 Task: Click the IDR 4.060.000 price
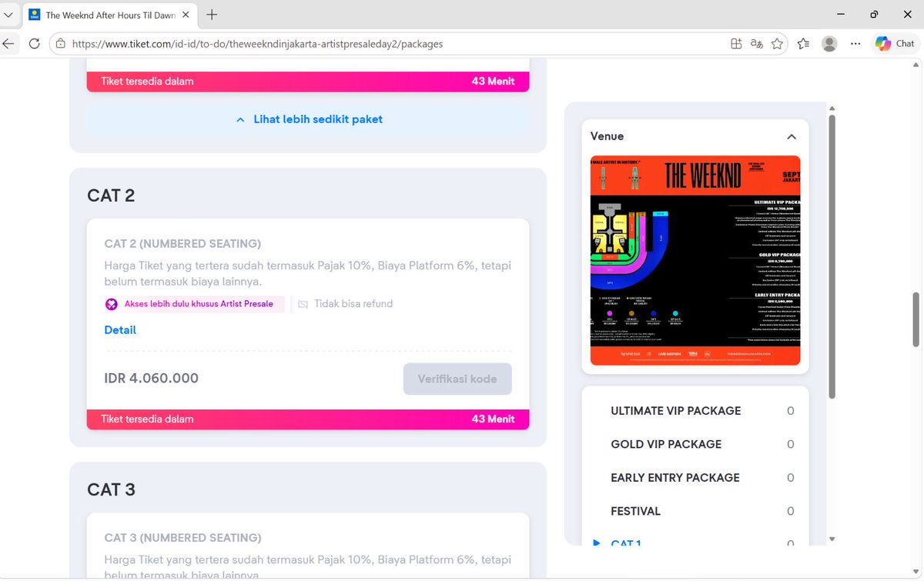[x=152, y=379]
